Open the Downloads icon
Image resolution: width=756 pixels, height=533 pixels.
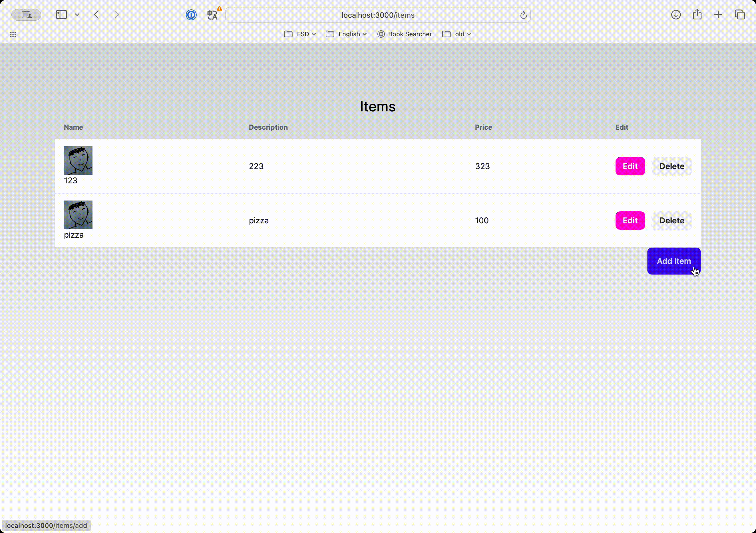point(676,15)
